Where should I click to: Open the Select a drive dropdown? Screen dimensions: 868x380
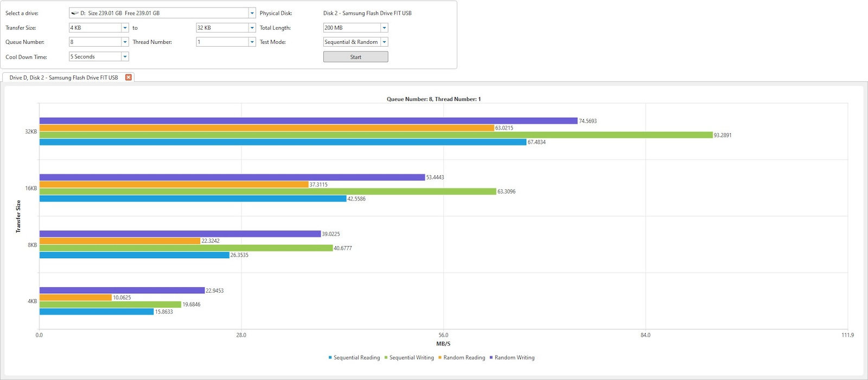click(x=252, y=13)
